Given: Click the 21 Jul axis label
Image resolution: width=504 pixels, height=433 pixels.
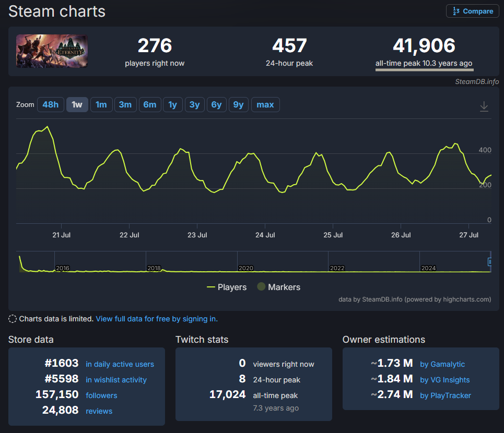Looking at the screenshot, I should pyautogui.click(x=62, y=235).
